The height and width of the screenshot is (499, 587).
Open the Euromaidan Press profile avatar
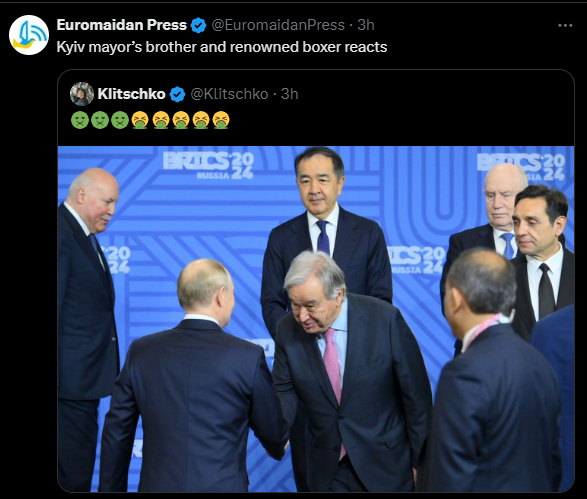coord(29,35)
